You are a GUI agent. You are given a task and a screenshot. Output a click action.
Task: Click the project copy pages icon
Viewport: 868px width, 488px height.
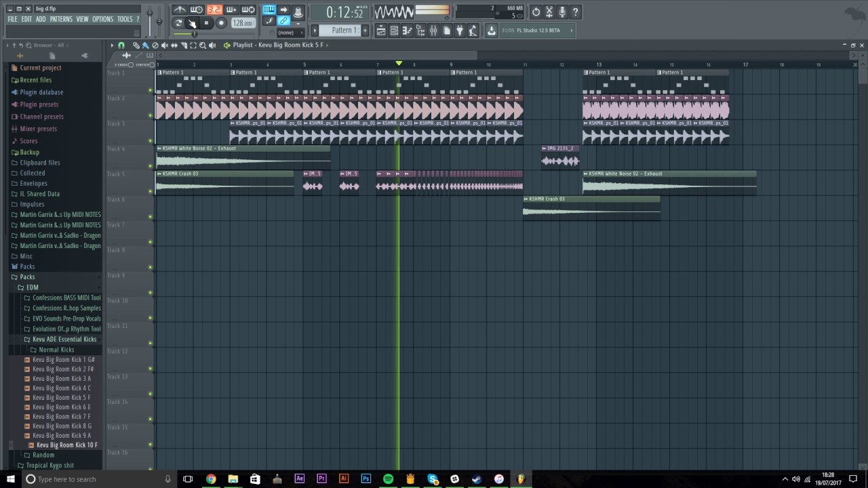click(x=446, y=30)
